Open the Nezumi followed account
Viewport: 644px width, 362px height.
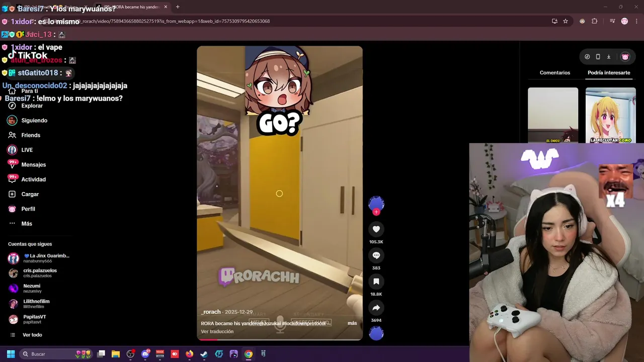[x=25, y=289]
